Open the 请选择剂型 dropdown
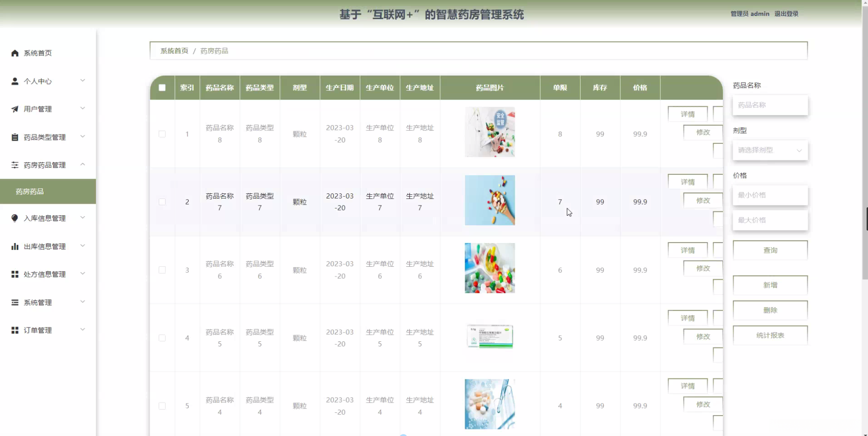 pos(770,150)
